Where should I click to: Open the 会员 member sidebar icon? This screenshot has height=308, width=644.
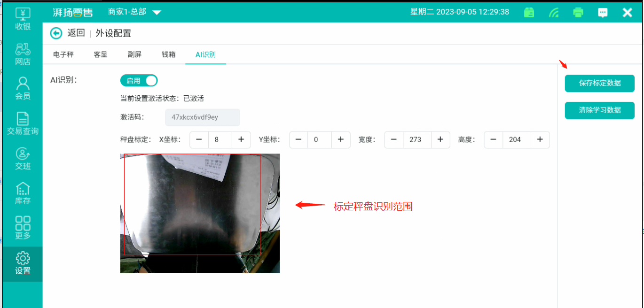23,89
